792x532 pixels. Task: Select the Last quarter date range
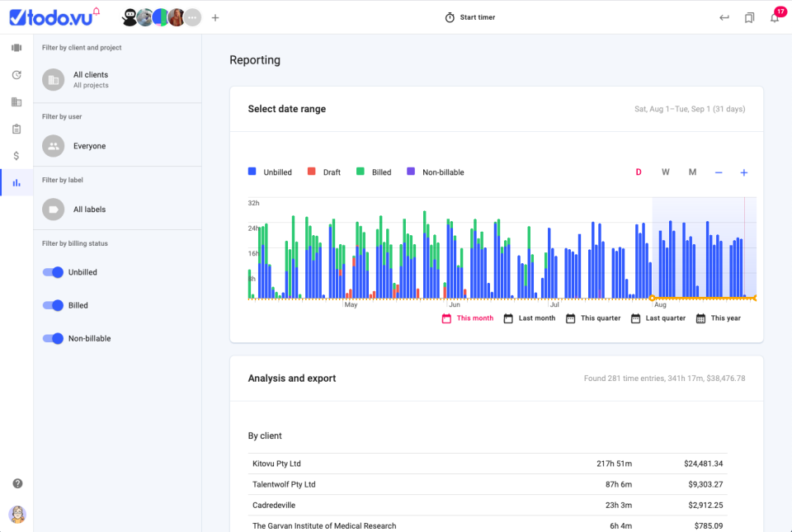(x=658, y=318)
